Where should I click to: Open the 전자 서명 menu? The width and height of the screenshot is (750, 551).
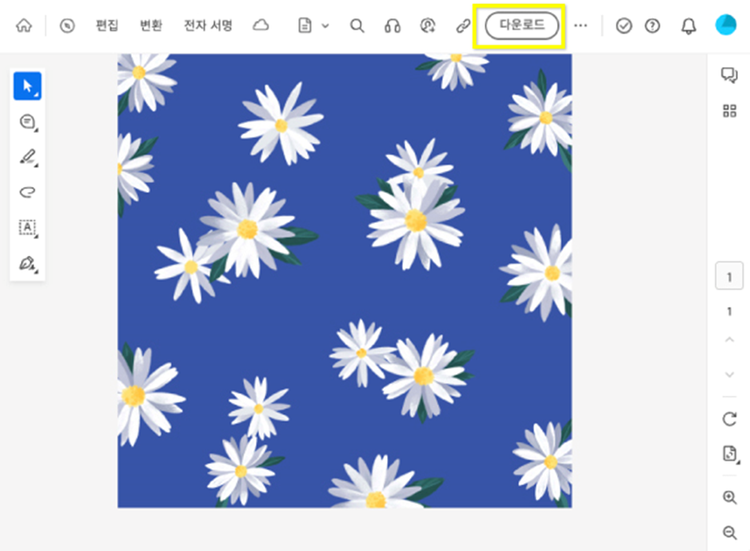click(x=208, y=25)
